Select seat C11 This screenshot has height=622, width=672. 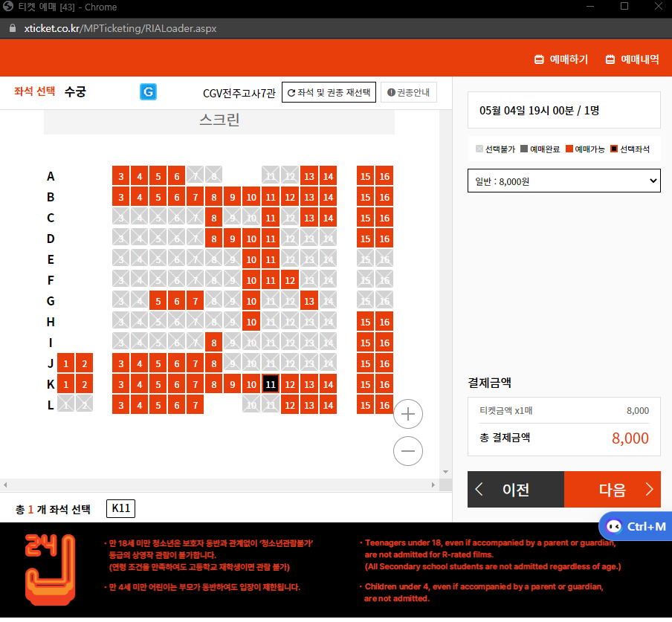pos(271,218)
